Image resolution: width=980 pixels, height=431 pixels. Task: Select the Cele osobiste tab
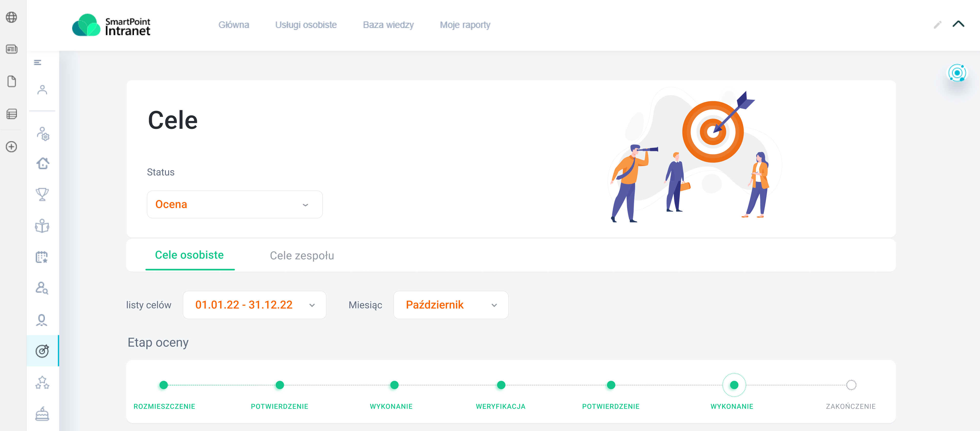189,255
